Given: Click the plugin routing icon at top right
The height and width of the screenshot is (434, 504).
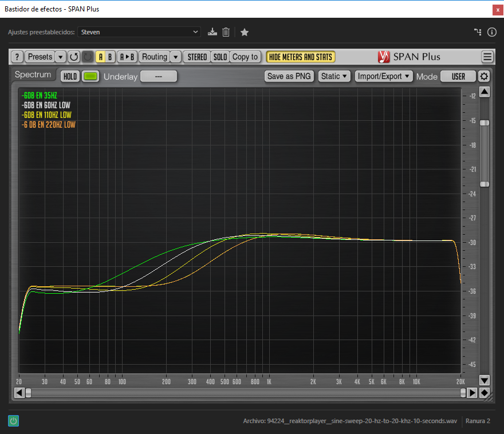Looking at the screenshot, I should pos(478,32).
